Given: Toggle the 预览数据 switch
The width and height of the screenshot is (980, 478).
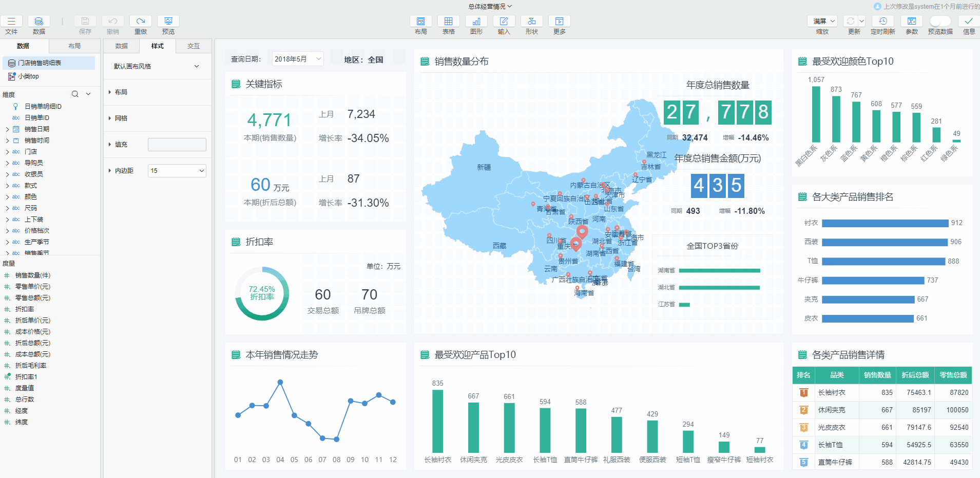Looking at the screenshot, I should (940, 22).
